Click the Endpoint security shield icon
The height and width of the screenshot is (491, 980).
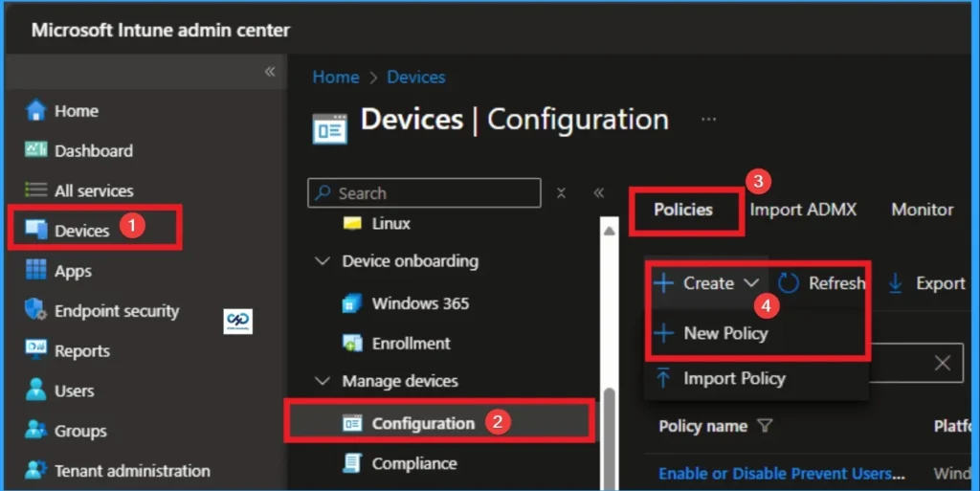click(35, 310)
